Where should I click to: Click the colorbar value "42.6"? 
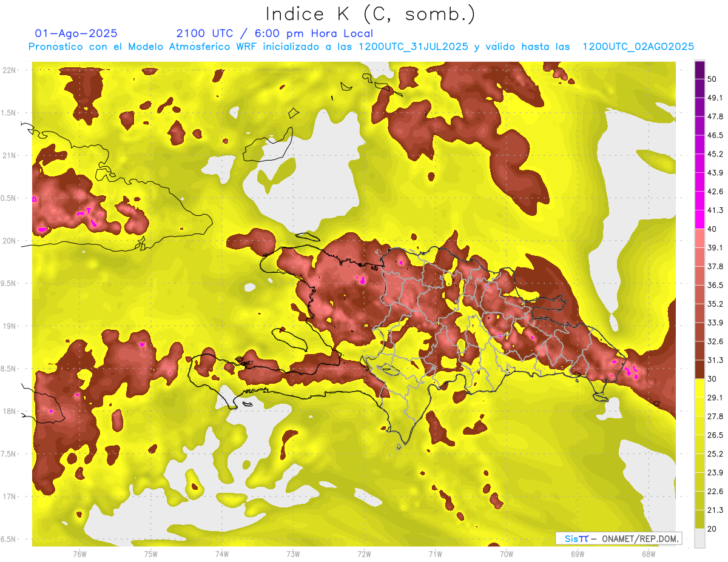pyautogui.click(x=715, y=192)
